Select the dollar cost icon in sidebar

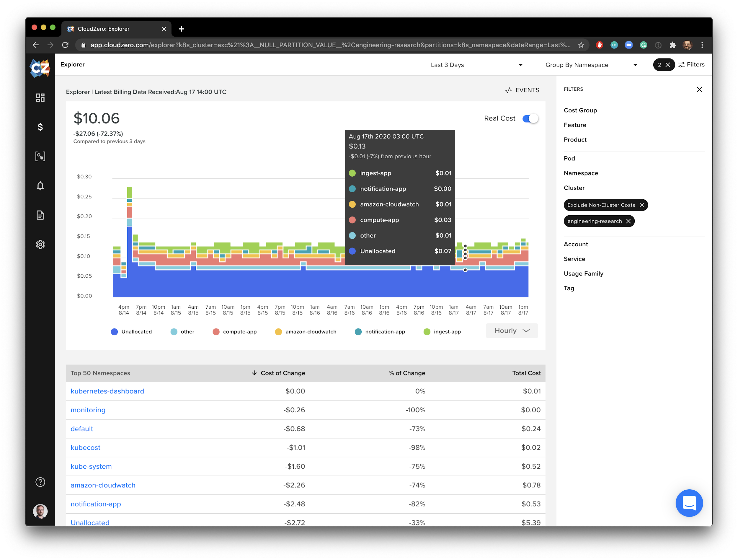[40, 127]
